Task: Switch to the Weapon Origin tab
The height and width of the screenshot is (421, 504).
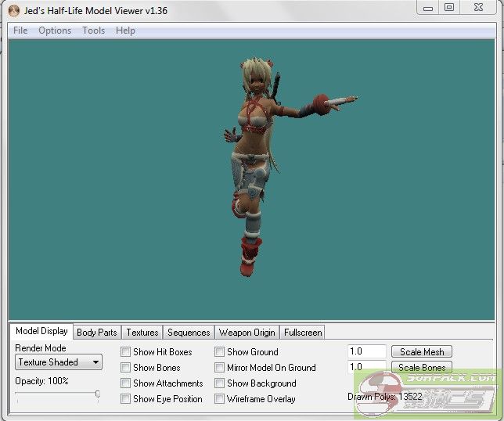Action: (247, 333)
